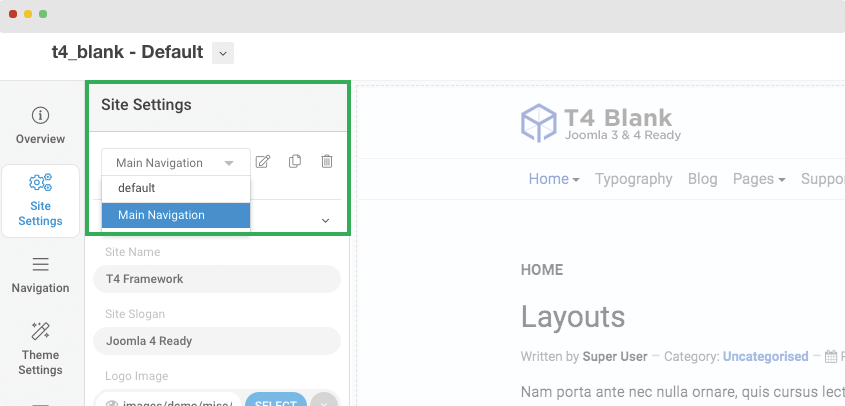This screenshot has width=845, height=406.
Task: Click the 'HOME' page heading text
Action: tap(542, 270)
